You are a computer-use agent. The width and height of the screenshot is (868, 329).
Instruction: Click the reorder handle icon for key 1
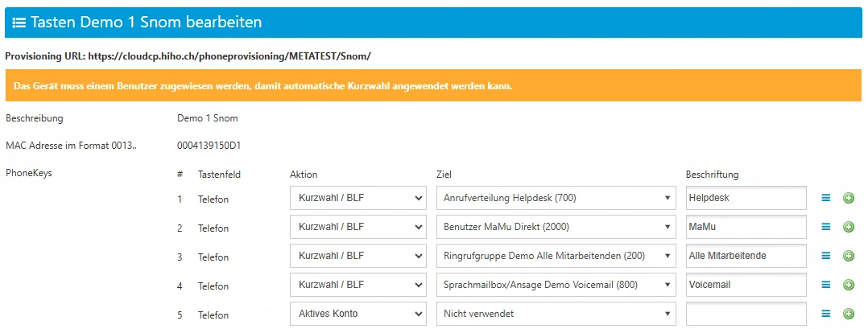(825, 198)
